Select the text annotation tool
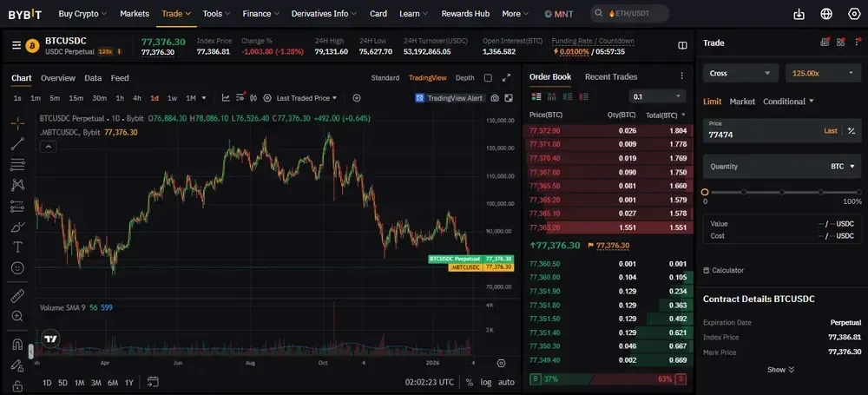The width and height of the screenshot is (868, 395). tap(17, 247)
